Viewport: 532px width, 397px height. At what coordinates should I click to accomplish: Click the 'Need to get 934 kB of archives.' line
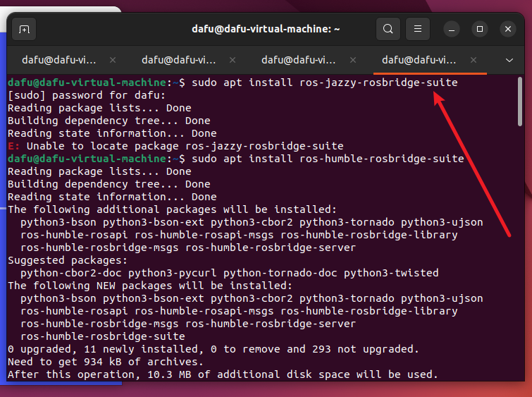[106, 362]
